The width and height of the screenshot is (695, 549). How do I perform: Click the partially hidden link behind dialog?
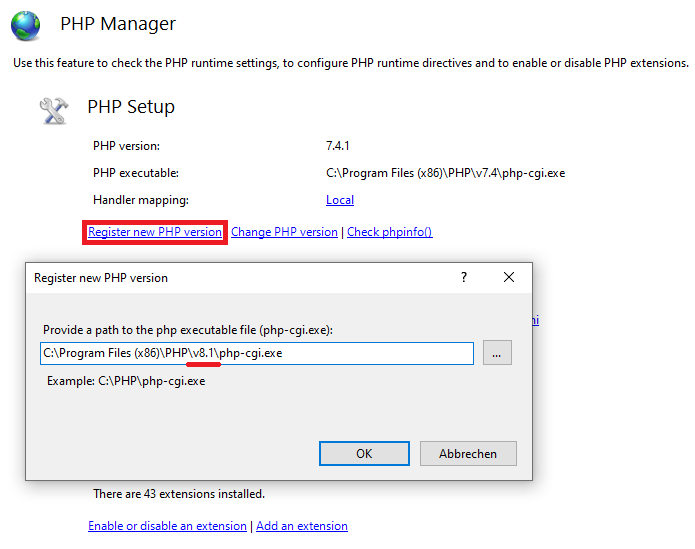[535, 320]
